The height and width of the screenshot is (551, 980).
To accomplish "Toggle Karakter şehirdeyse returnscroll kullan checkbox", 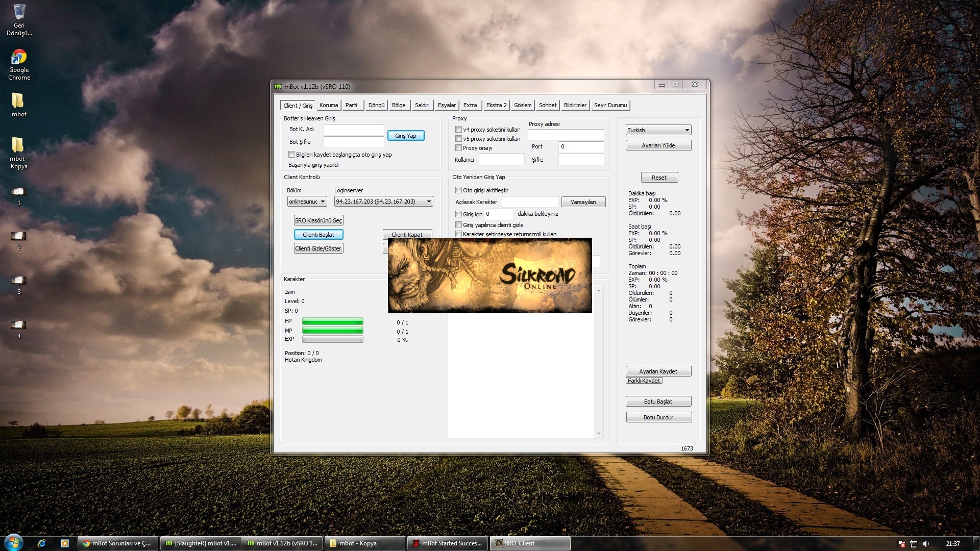I will click(x=458, y=234).
